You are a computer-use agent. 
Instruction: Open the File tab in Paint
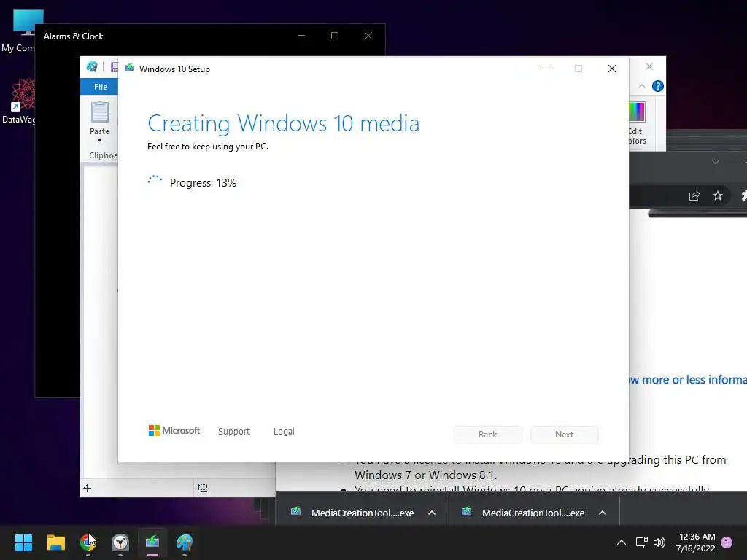point(101,87)
